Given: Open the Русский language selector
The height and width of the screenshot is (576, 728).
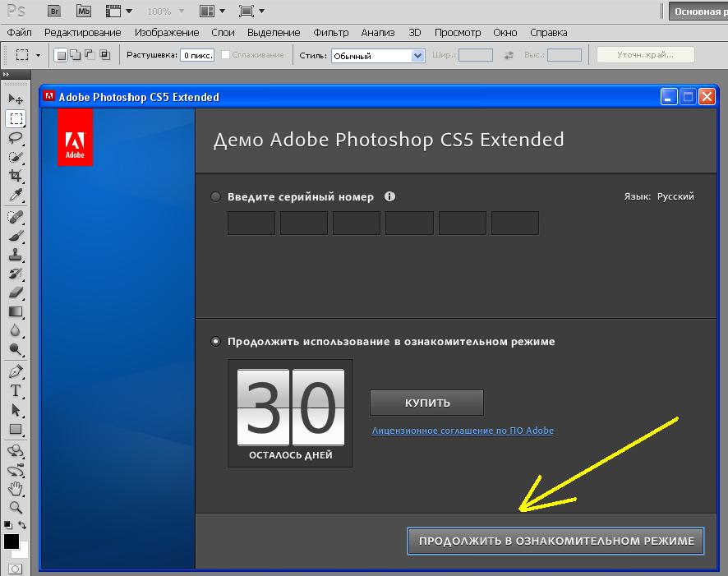Looking at the screenshot, I should tap(675, 196).
